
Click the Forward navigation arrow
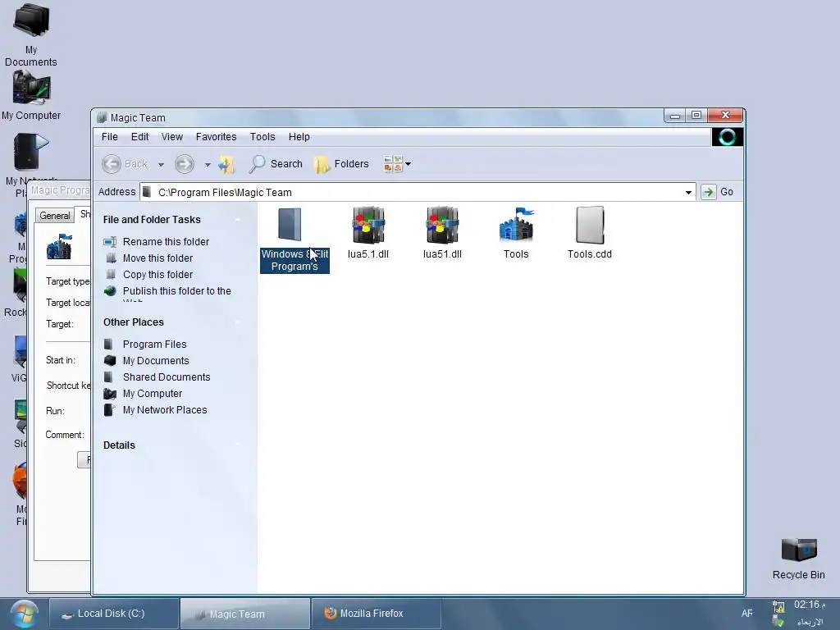(185, 164)
